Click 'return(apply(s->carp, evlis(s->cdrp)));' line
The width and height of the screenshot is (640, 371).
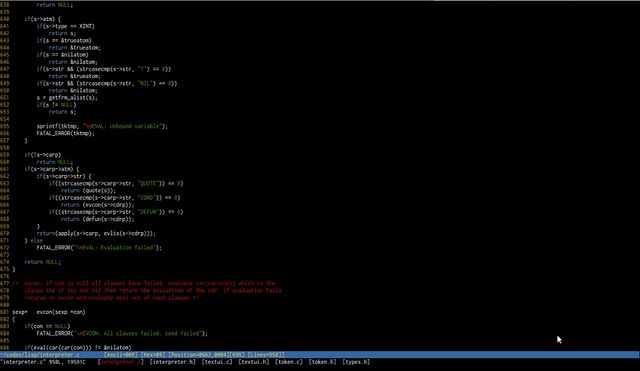click(x=96, y=233)
